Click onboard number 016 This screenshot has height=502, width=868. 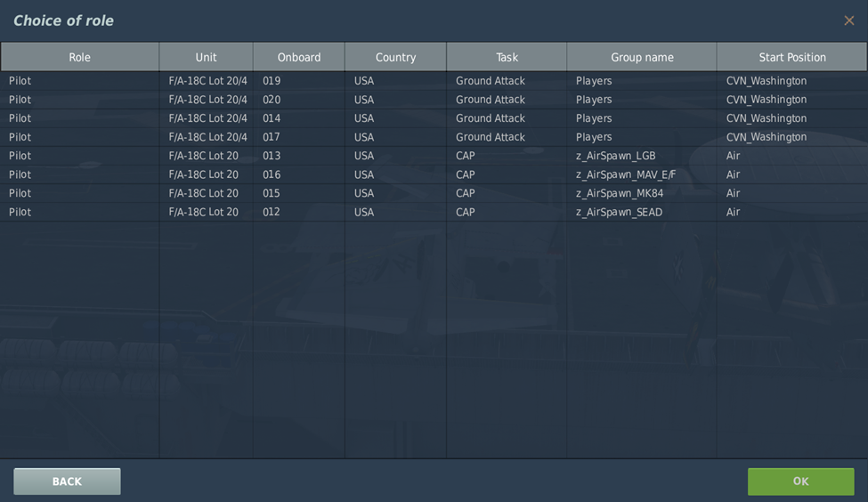point(272,174)
